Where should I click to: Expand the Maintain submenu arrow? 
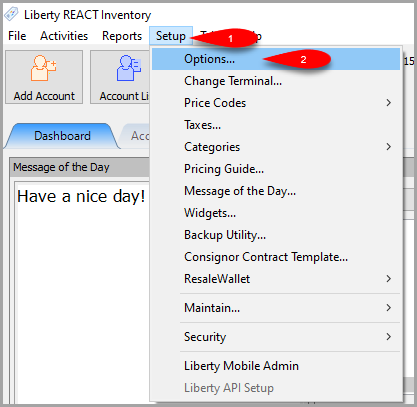388,308
